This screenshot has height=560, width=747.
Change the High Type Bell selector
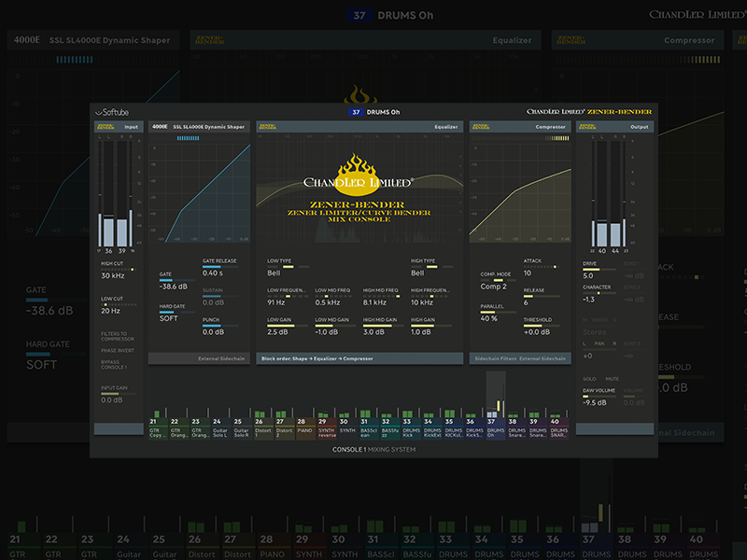(x=417, y=273)
